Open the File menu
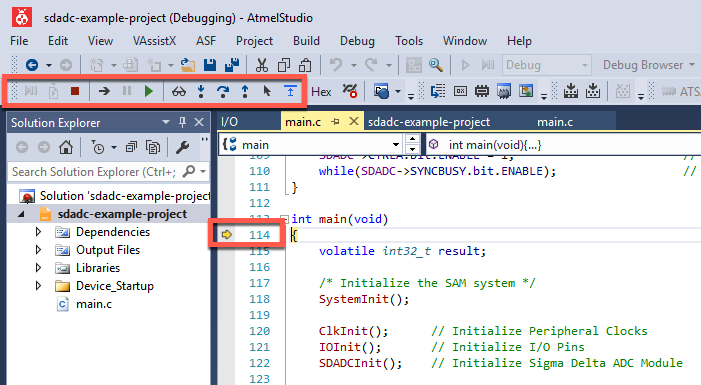The height and width of the screenshot is (385, 701). (19, 41)
